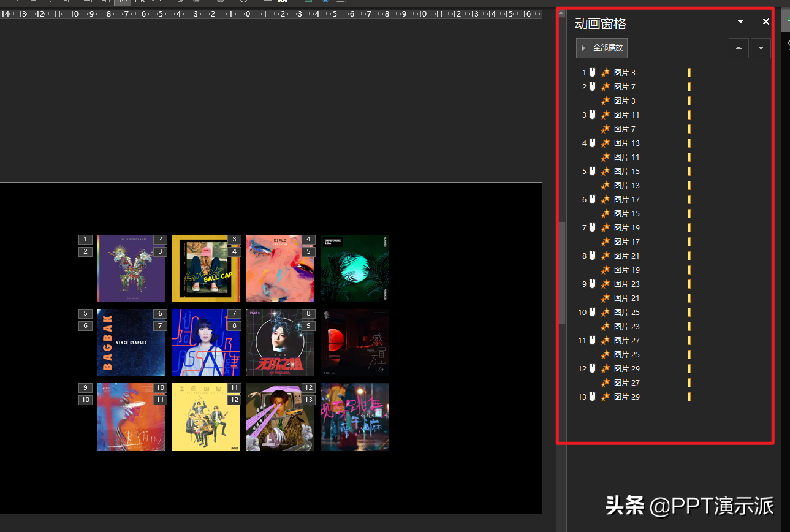Click the star icon of entry 4 图片 13

(x=606, y=143)
